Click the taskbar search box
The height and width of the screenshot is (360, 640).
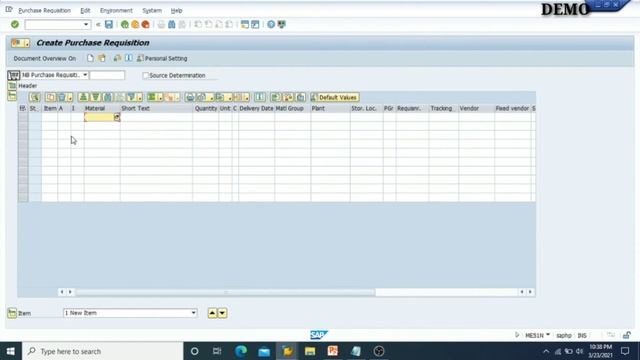103,351
